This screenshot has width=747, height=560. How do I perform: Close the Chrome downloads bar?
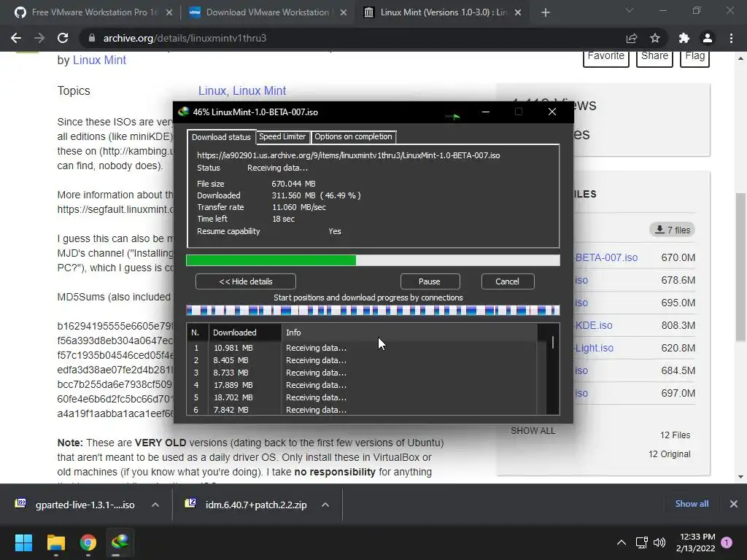[x=734, y=504]
